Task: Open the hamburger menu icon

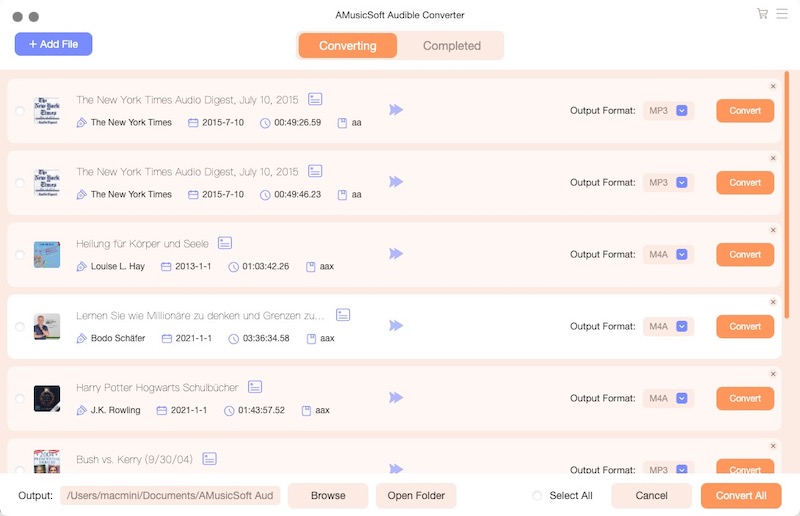Action: [782, 14]
